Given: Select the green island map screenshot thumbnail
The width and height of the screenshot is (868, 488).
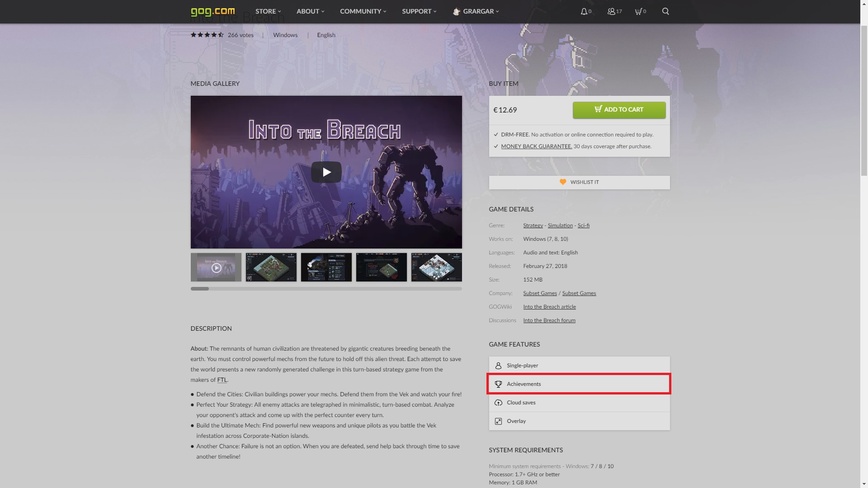Looking at the screenshot, I should point(271,267).
